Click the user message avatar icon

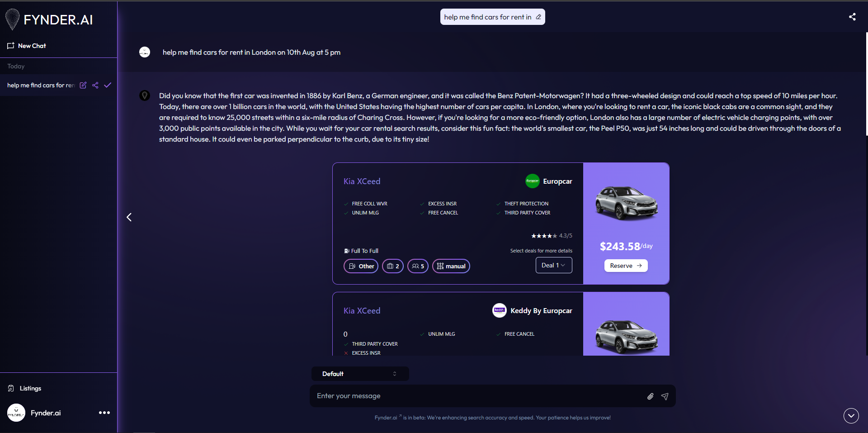point(145,52)
